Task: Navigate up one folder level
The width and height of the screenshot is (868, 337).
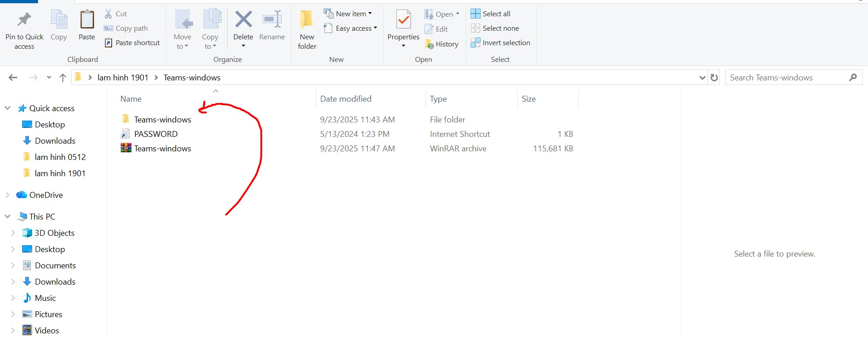Action: (x=63, y=78)
